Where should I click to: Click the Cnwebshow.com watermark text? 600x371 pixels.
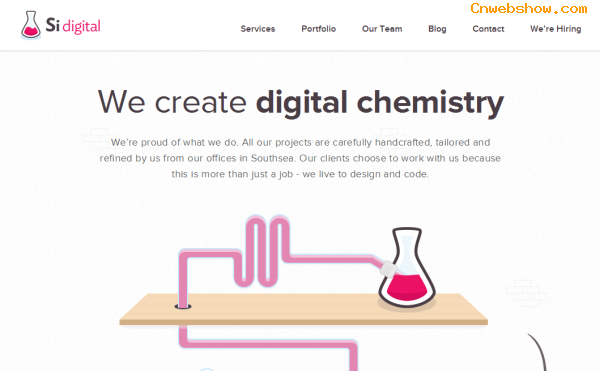(x=528, y=8)
